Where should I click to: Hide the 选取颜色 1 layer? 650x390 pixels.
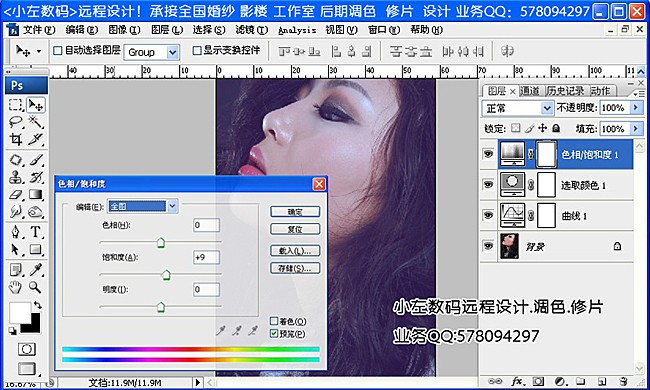(x=488, y=184)
